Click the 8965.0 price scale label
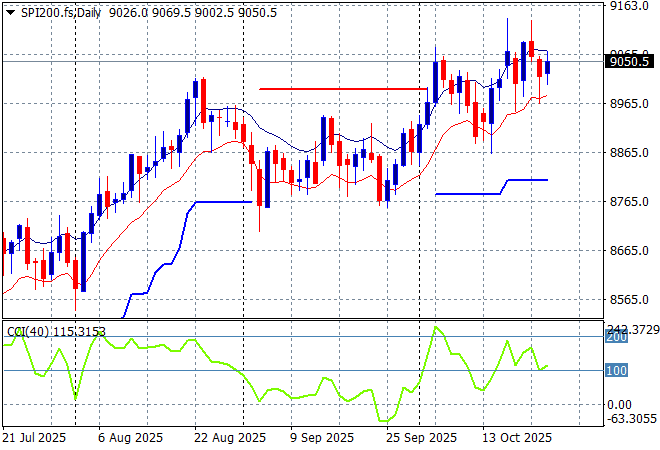The image size is (660, 450). click(x=629, y=104)
